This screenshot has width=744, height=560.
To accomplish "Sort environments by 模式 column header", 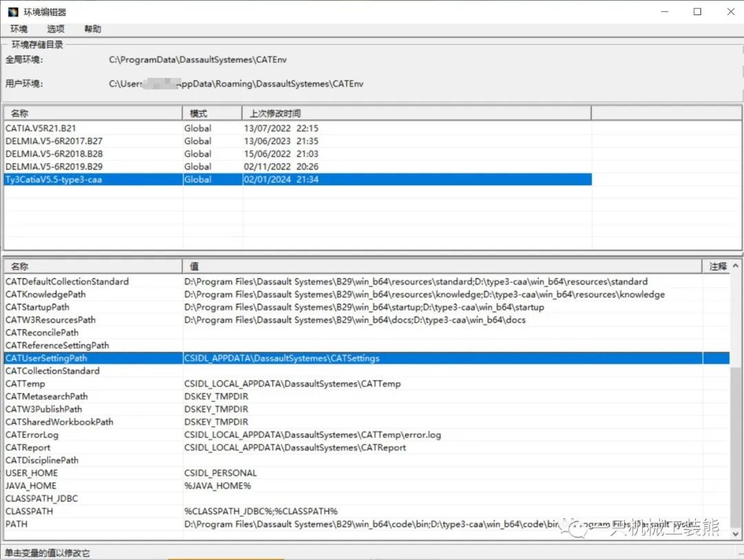I will point(213,114).
